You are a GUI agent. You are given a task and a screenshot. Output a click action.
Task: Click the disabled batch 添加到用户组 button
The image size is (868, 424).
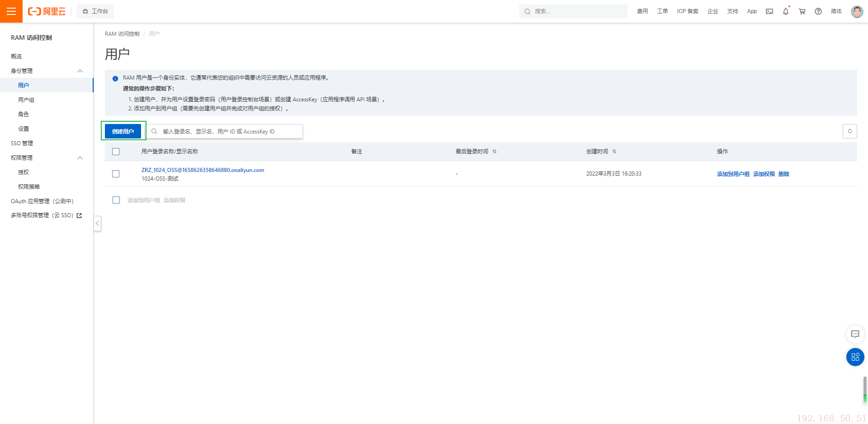click(x=143, y=200)
